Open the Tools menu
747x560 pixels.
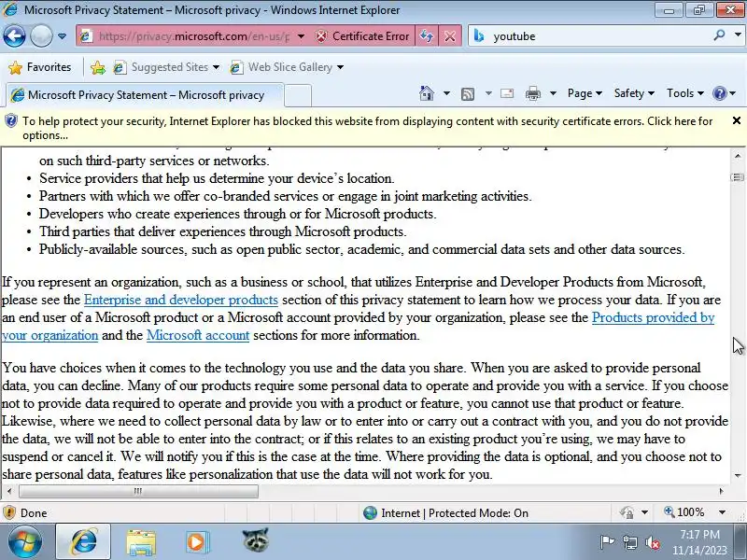(x=685, y=93)
